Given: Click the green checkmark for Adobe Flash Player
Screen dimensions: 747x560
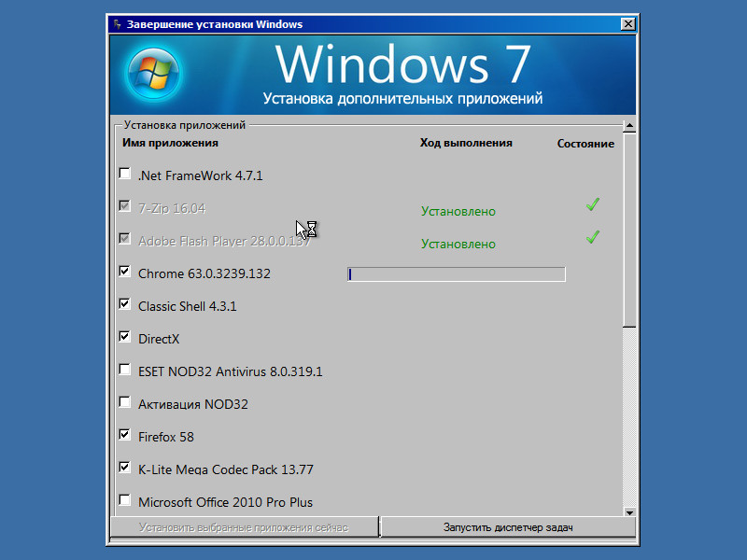Looking at the screenshot, I should (593, 237).
